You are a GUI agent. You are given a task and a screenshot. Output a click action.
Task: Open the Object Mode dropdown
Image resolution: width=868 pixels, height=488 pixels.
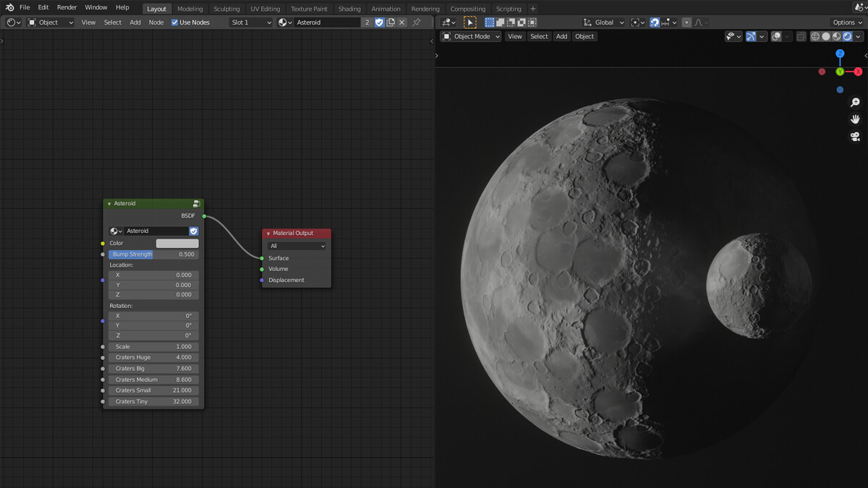(470, 36)
